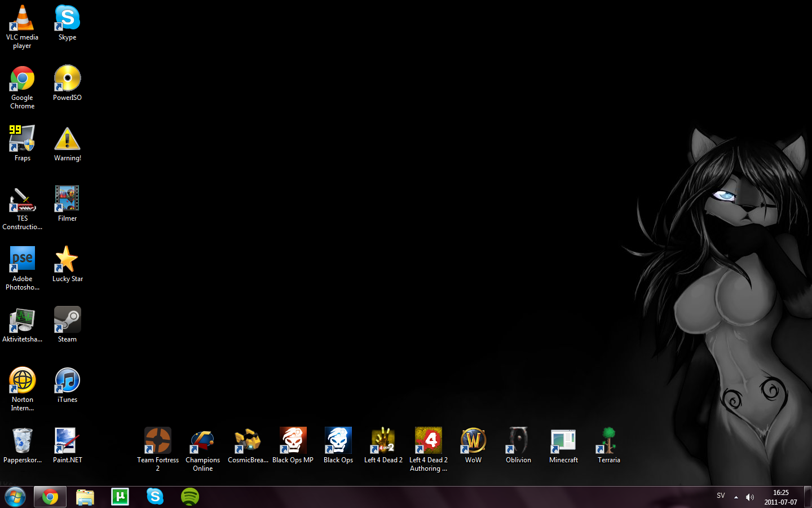Open uTorrent from the taskbar
812x508 pixels.
pos(120,497)
